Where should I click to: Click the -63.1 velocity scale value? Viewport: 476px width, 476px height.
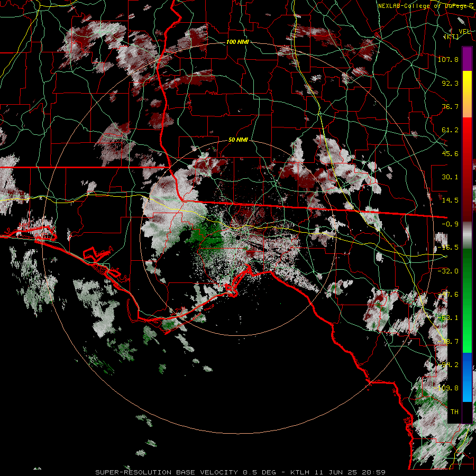(448, 318)
